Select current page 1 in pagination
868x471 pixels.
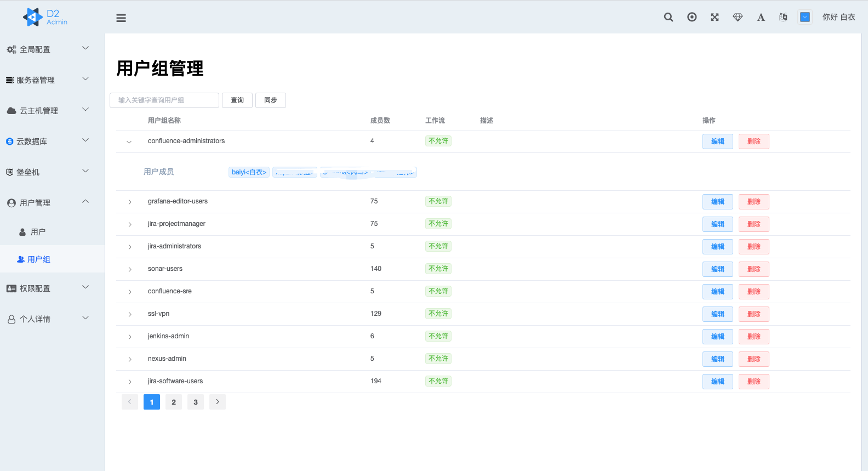point(152,402)
